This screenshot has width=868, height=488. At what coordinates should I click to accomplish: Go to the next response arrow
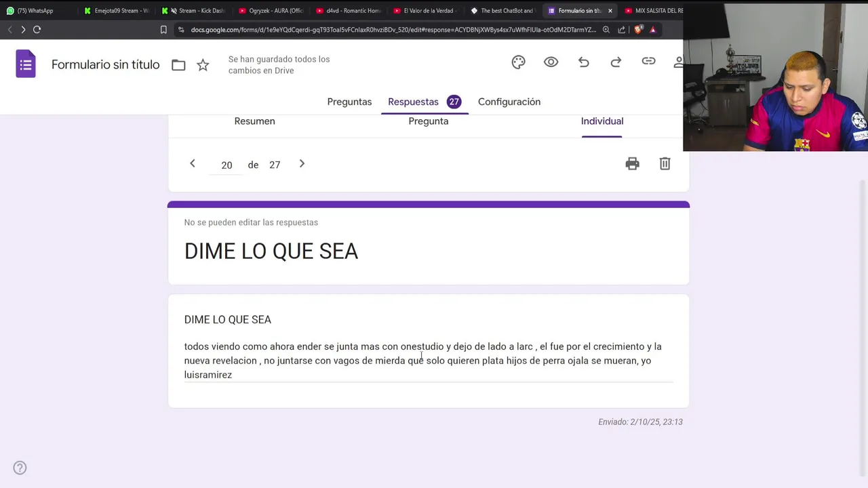(302, 163)
